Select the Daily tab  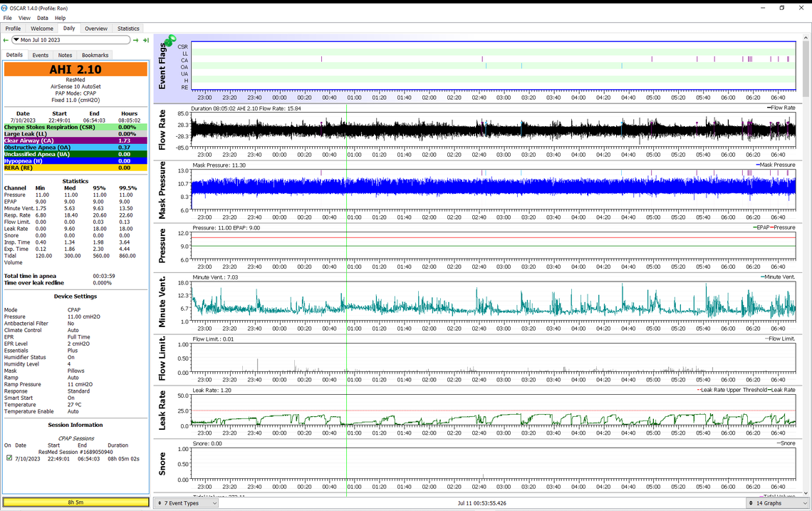[69, 28]
